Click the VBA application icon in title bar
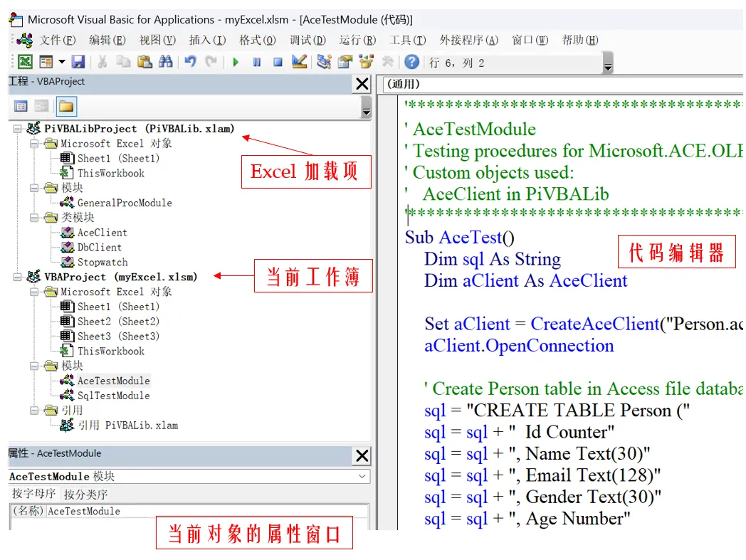 point(16,19)
